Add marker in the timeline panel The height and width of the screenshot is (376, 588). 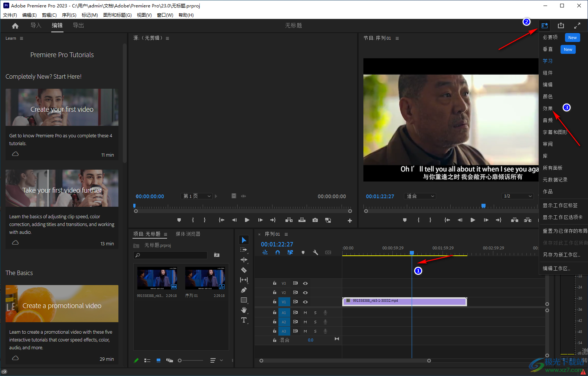click(303, 252)
